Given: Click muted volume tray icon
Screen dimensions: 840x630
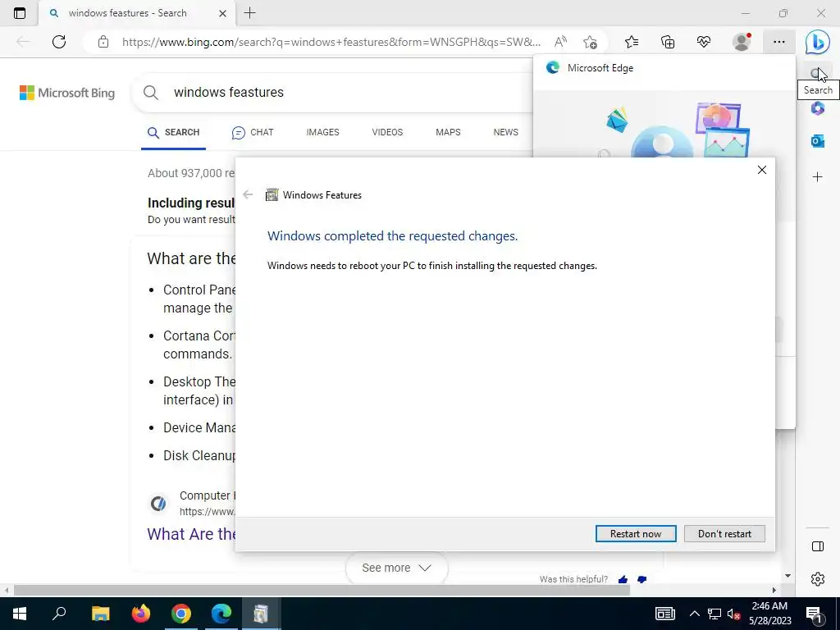Looking at the screenshot, I should pos(734,614).
